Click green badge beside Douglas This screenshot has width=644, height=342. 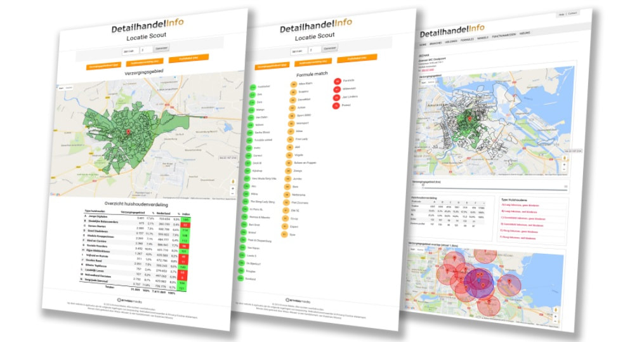tap(241, 271)
